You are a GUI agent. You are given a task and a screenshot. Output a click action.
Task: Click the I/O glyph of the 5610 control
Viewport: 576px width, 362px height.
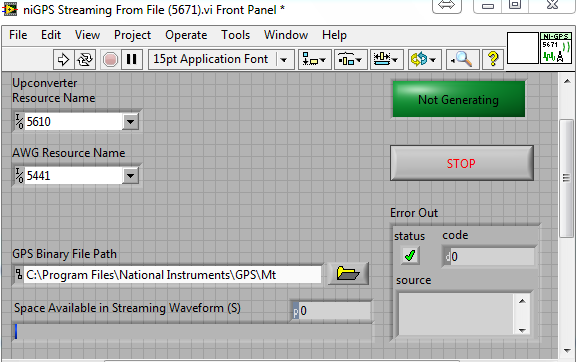19,121
